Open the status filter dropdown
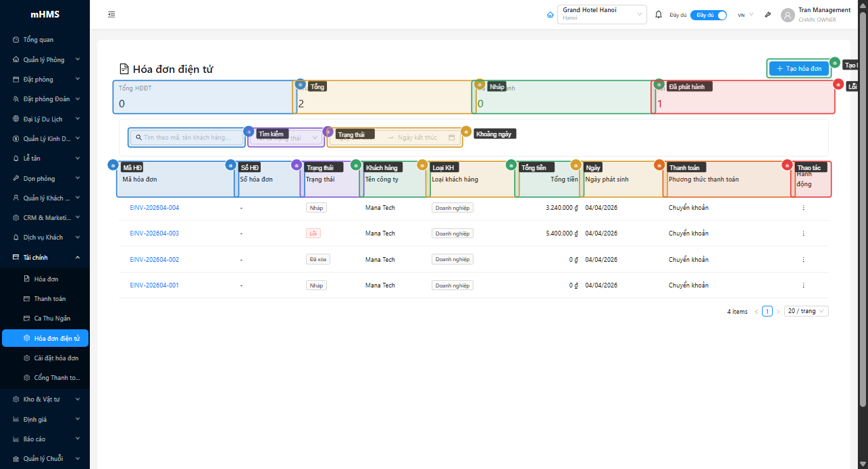The height and width of the screenshot is (469, 868). [x=286, y=138]
